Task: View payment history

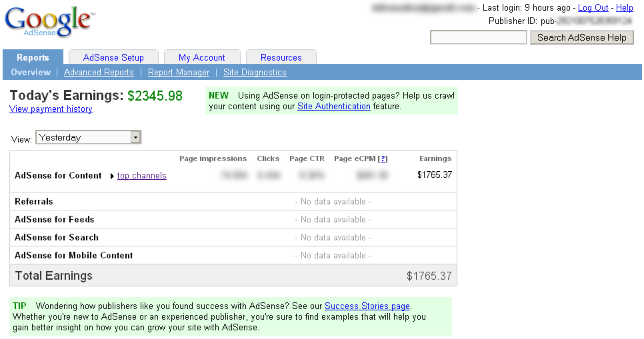Action: pos(51,109)
